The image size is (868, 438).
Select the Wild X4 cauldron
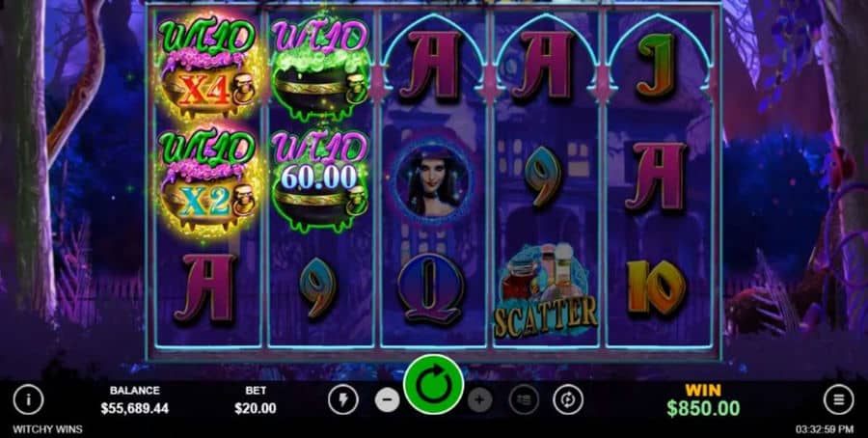coord(207,68)
